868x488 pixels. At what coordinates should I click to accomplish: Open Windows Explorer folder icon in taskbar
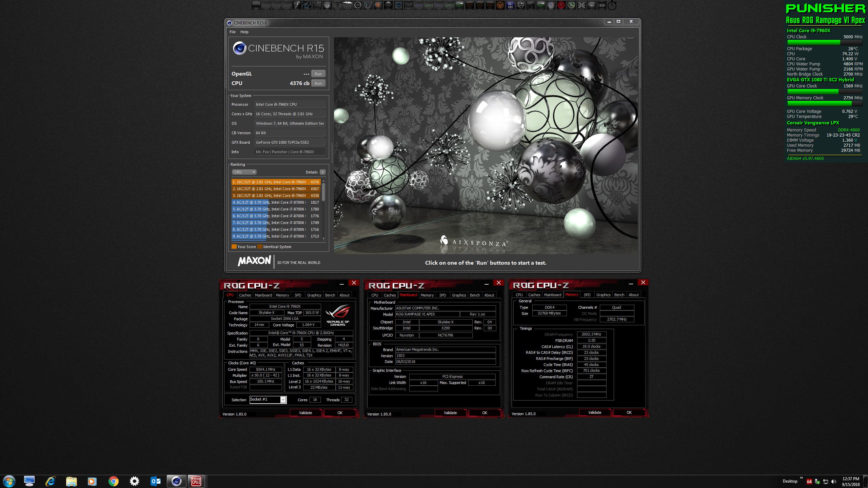pyautogui.click(x=71, y=481)
